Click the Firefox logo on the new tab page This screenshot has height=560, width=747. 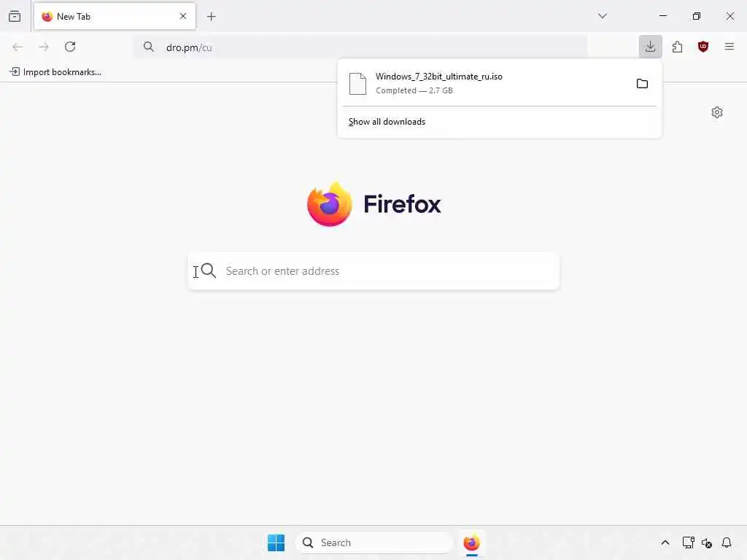pyautogui.click(x=374, y=204)
